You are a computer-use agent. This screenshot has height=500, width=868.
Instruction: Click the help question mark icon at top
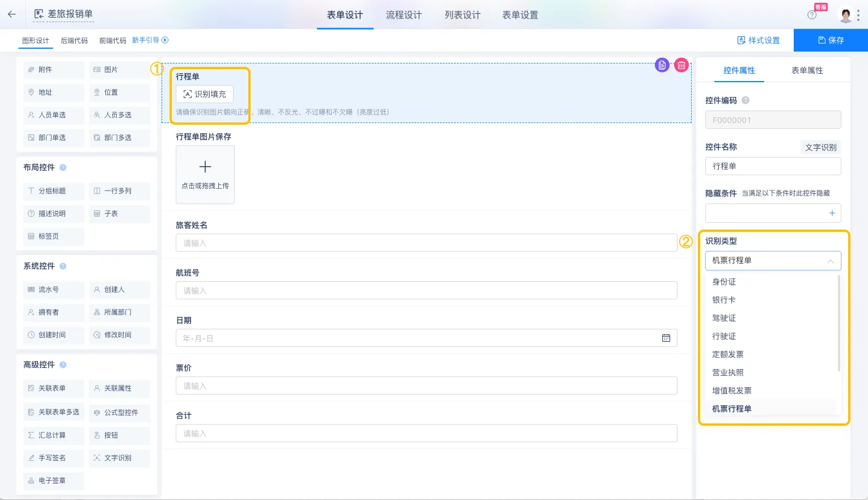click(x=812, y=15)
